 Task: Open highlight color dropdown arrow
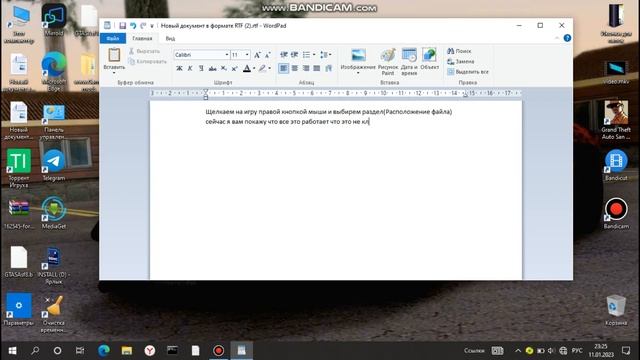tap(269, 68)
